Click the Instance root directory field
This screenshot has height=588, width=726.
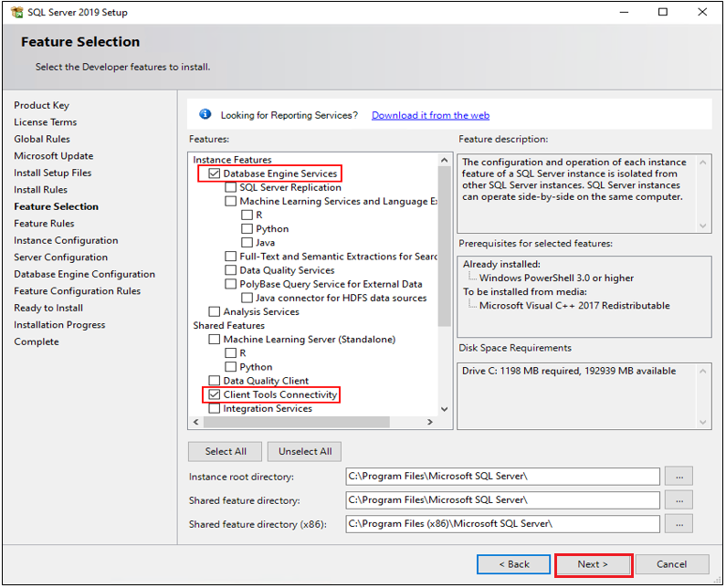pos(501,477)
